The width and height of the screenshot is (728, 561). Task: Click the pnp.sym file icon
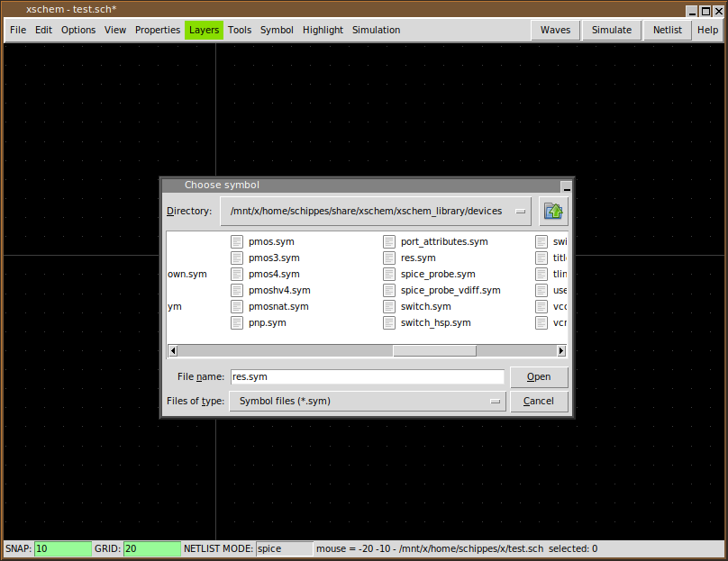(237, 322)
